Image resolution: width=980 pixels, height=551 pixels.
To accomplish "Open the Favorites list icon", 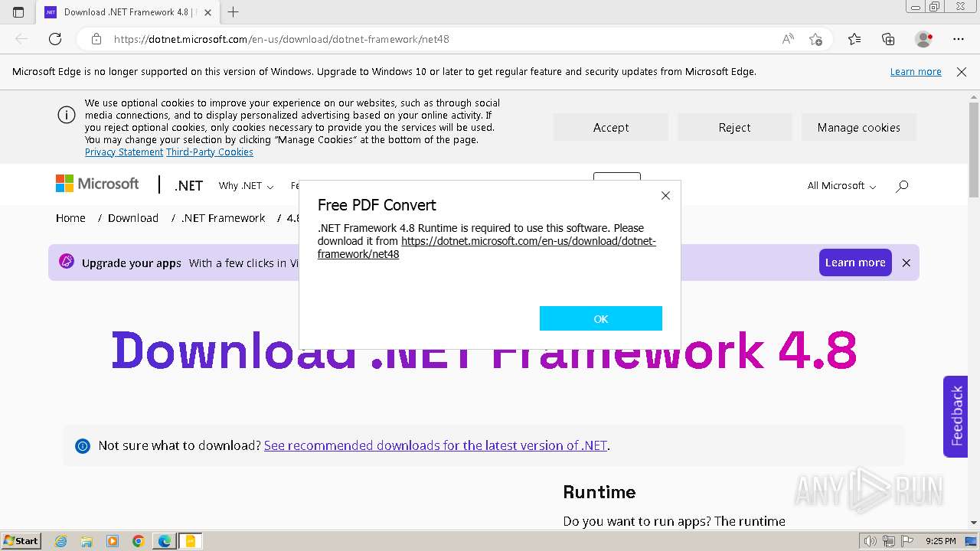I will click(854, 39).
